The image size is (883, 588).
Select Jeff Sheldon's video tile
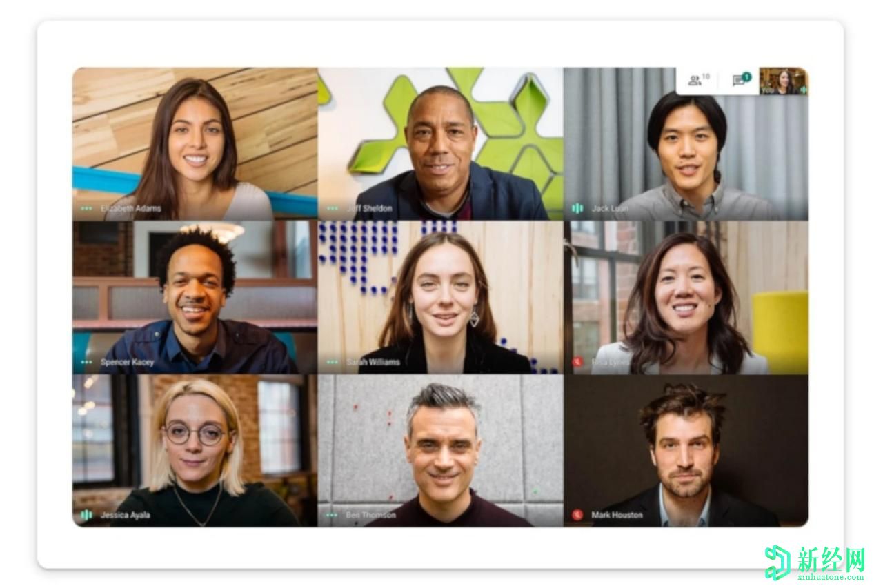[441, 143]
